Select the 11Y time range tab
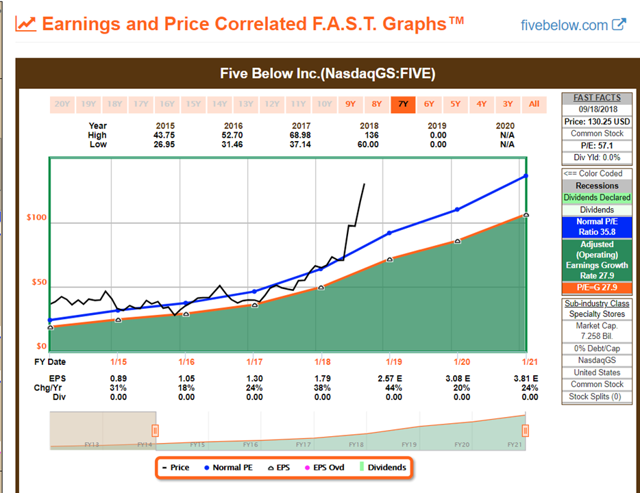Image resolution: width=640 pixels, height=493 pixels. coord(298,104)
